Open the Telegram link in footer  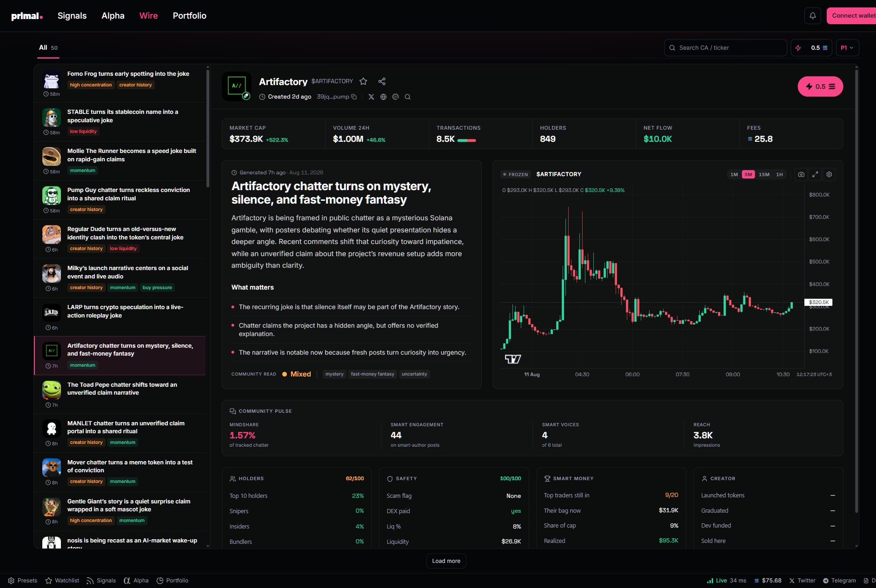[839, 581]
